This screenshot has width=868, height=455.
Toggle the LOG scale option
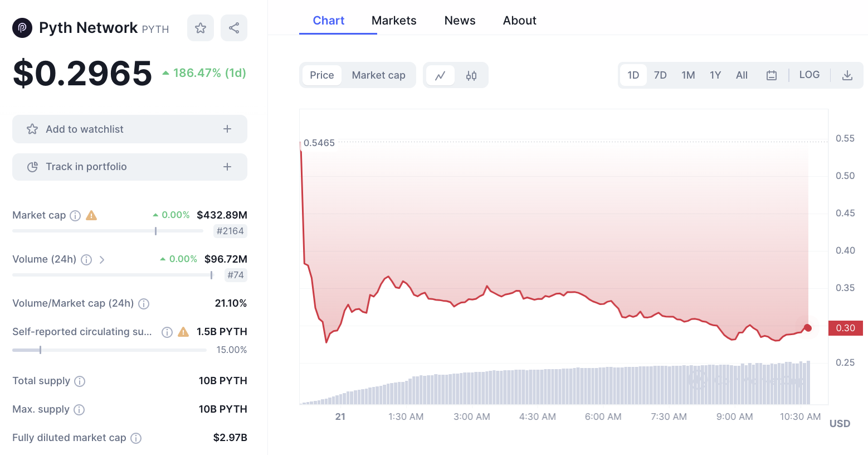click(x=809, y=75)
